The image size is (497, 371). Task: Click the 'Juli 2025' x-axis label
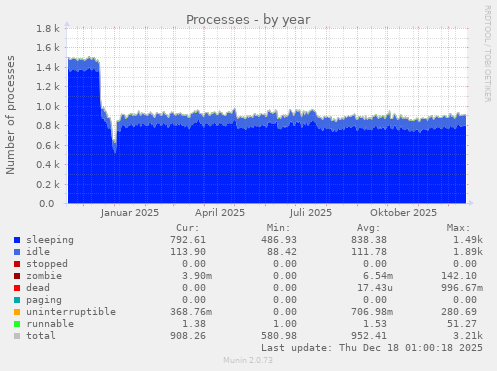[311, 213]
